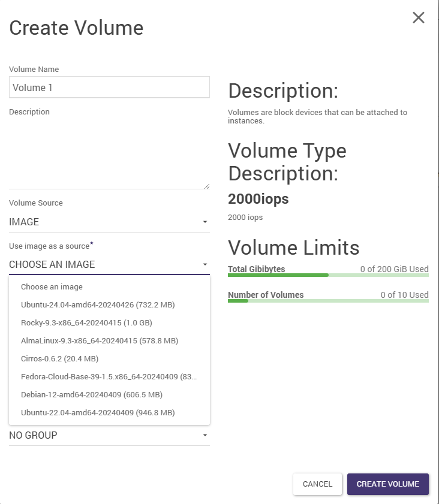Viewport: 439px width, 504px height.
Task: Collapse the Choose an Image dropdown
Action: tap(109, 264)
